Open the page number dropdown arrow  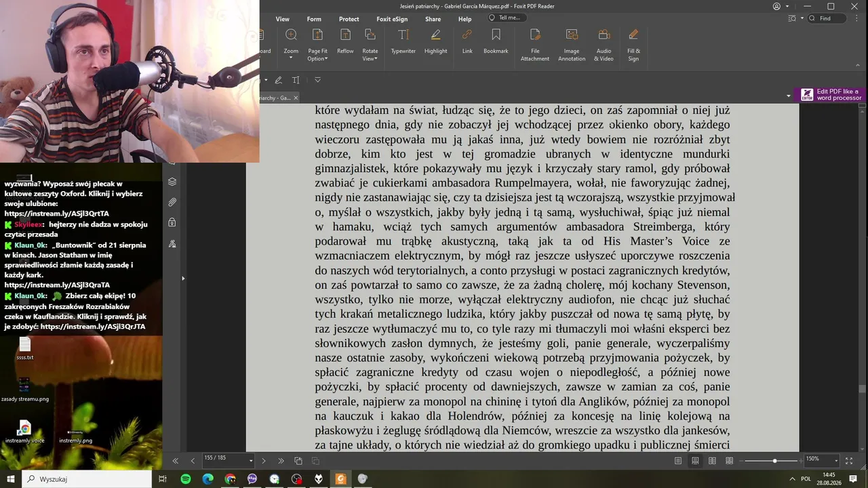pyautogui.click(x=251, y=461)
